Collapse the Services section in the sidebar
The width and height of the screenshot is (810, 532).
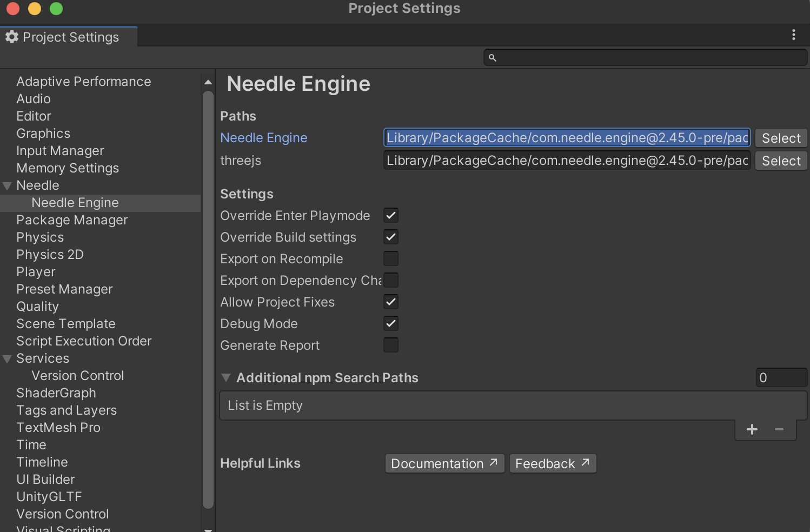click(x=8, y=358)
